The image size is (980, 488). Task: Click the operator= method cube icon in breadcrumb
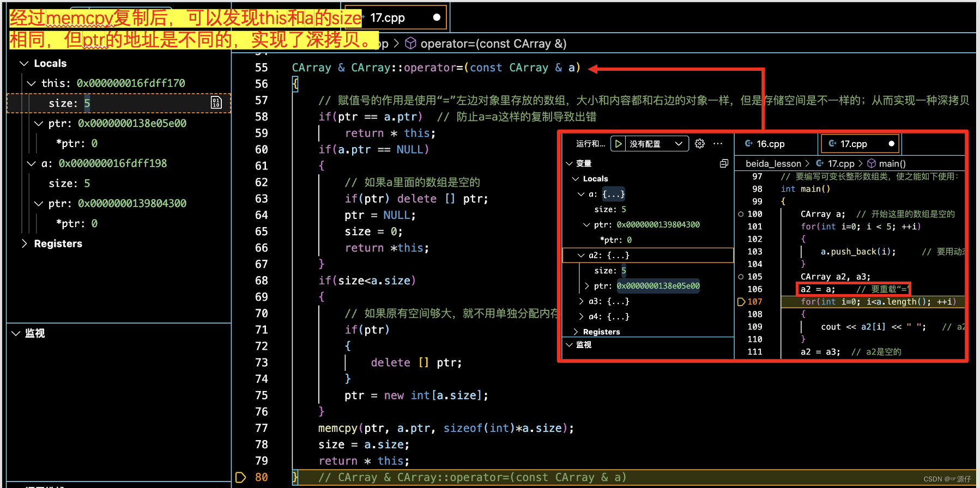tap(411, 44)
